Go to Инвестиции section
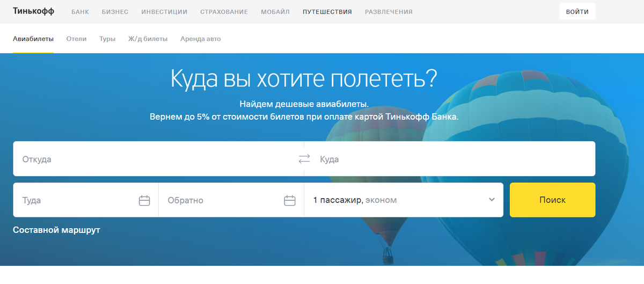The image size is (644, 284). point(164,12)
